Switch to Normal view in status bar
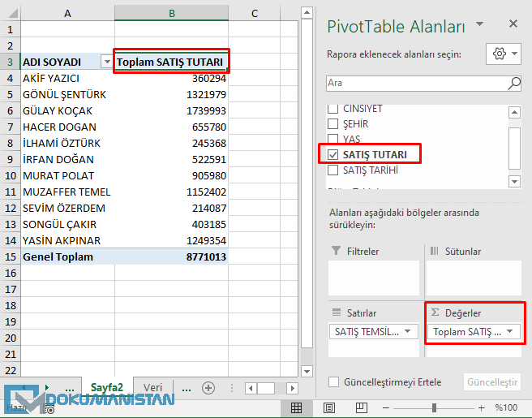 (x=296, y=407)
